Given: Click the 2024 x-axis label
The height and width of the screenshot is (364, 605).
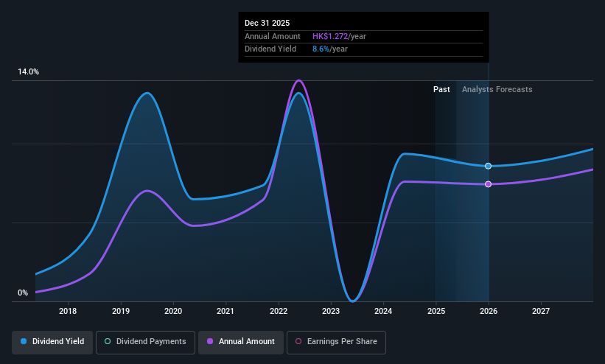Looking at the screenshot, I should tap(383, 311).
